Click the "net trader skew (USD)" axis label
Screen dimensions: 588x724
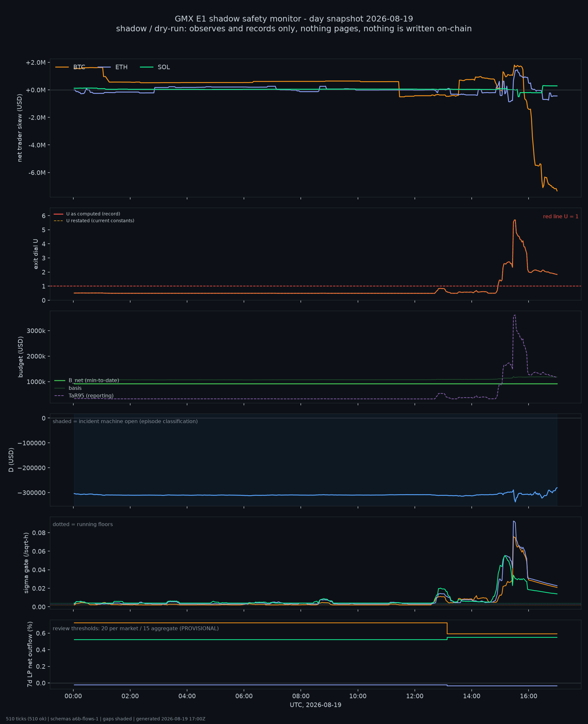pos(20,128)
